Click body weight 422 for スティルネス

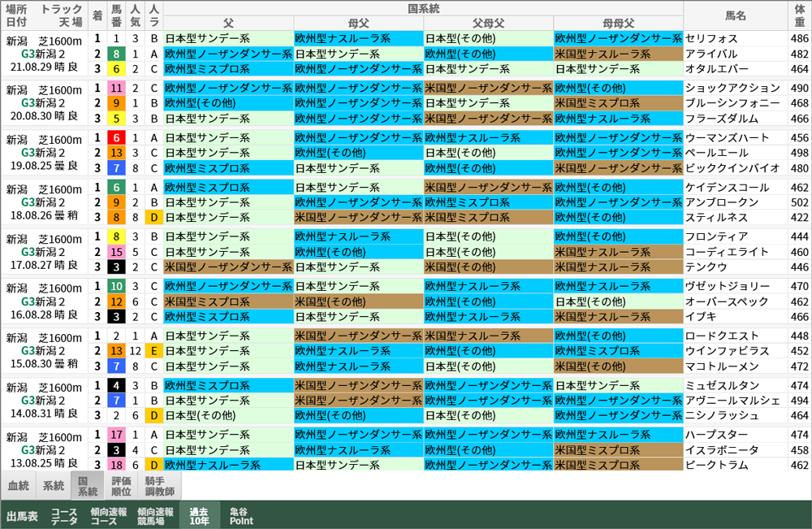click(800, 218)
